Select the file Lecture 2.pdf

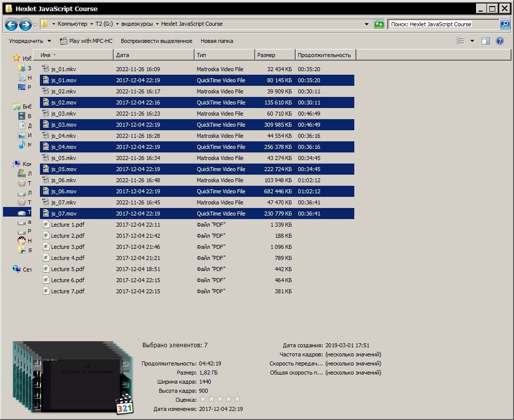coord(197,236)
